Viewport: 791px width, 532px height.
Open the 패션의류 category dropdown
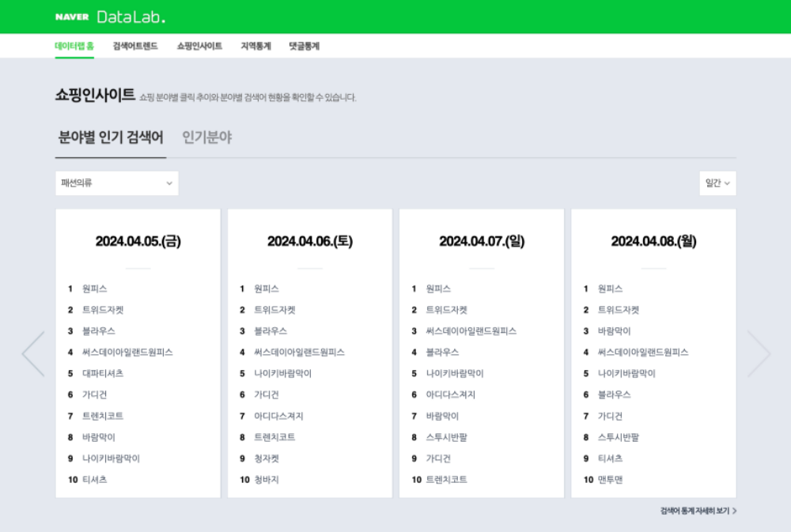tap(117, 183)
